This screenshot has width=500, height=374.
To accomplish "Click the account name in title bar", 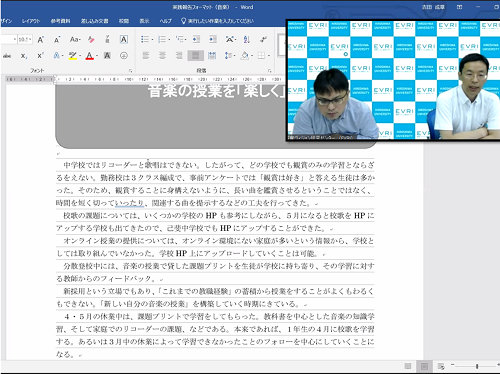I will pyautogui.click(x=433, y=7).
